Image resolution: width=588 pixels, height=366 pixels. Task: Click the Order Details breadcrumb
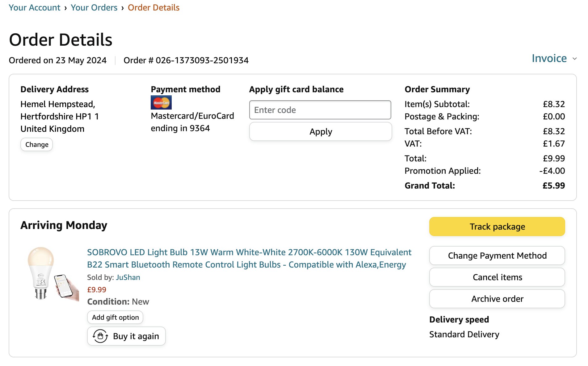[153, 7]
